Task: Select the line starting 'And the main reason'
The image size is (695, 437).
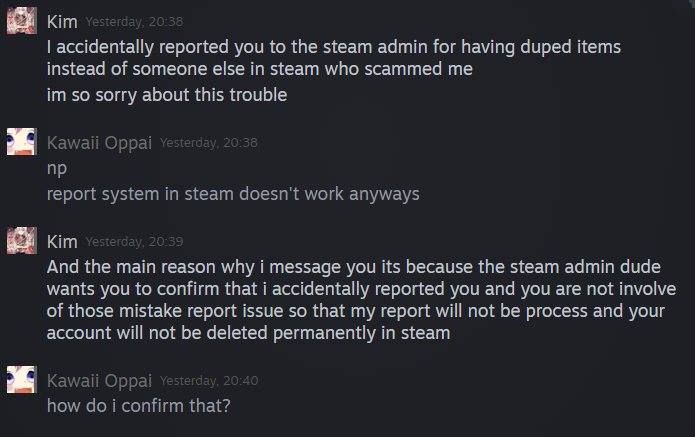Action: coord(354,267)
